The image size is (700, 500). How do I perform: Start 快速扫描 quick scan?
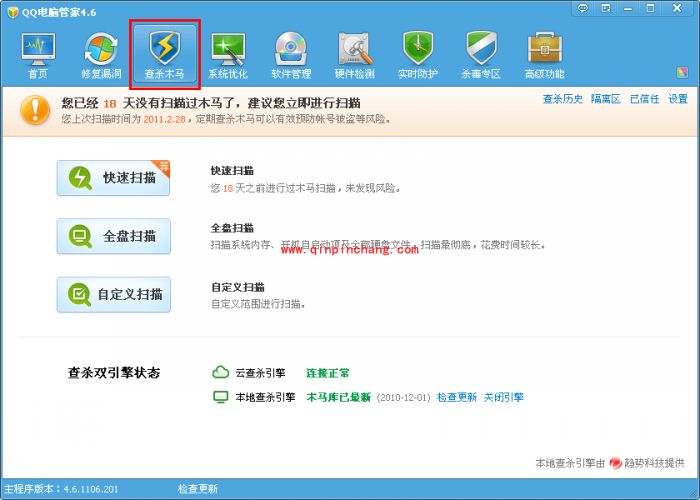click(113, 178)
